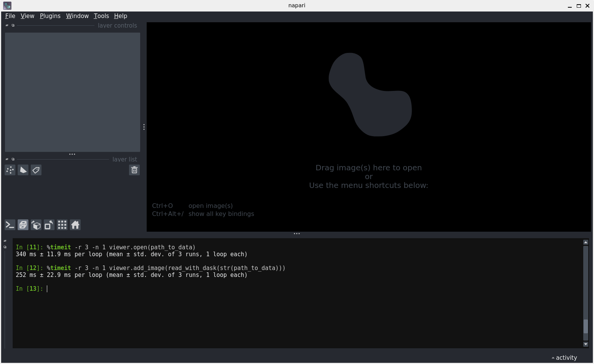Click the console scrollbar down arrow

click(x=586, y=344)
